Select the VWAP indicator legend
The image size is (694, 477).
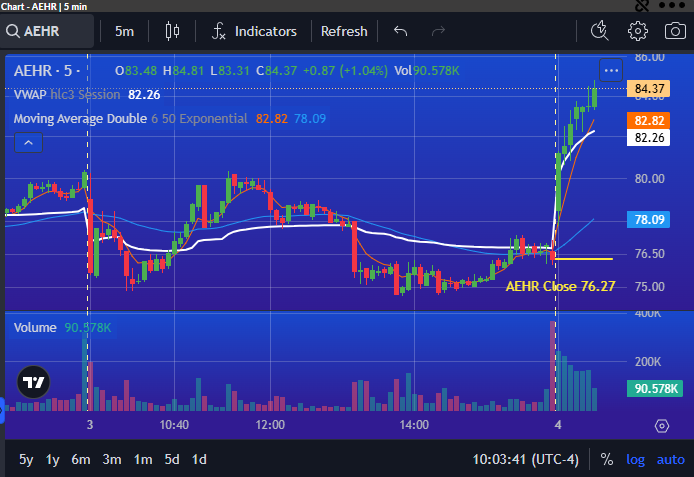coord(87,95)
